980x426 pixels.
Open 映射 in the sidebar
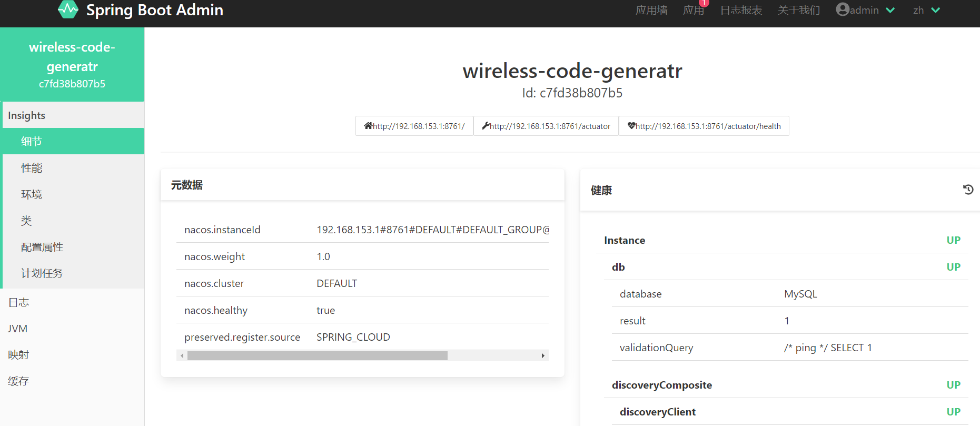point(72,355)
